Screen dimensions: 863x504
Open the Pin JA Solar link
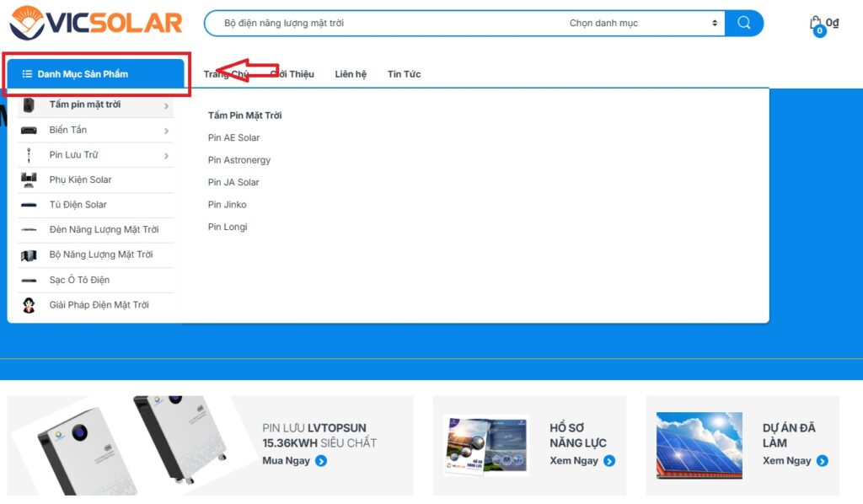click(233, 182)
